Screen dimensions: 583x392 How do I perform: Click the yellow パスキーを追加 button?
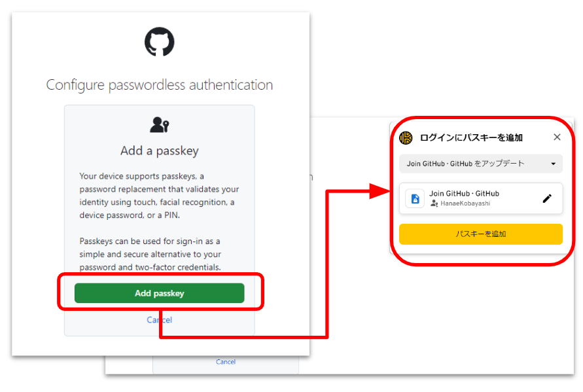click(x=481, y=234)
